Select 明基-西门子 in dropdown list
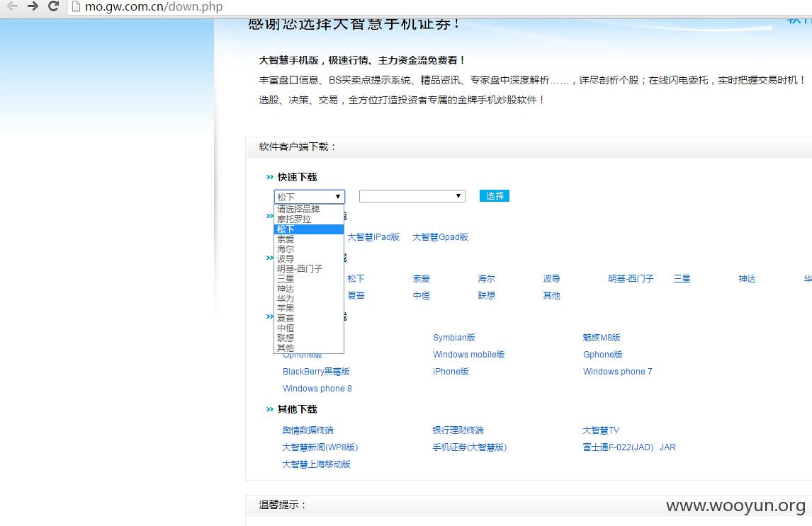The width and height of the screenshot is (812, 526). (309, 268)
